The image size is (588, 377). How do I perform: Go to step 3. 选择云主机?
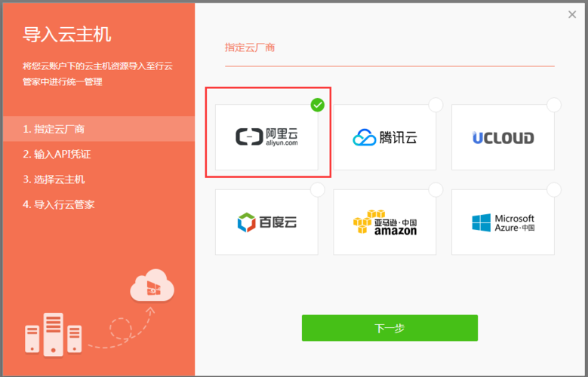click(54, 179)
